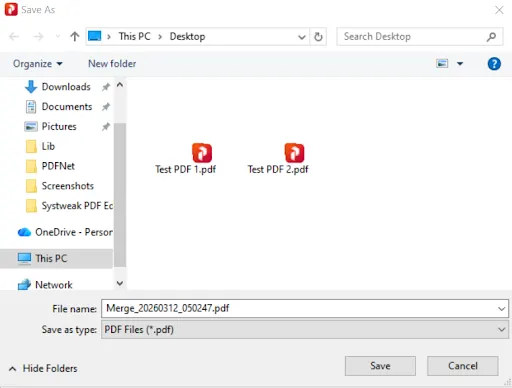Screen dimensions: 512x388
Task: Click the Network icon in sidebar
Action: coord(24,285)
